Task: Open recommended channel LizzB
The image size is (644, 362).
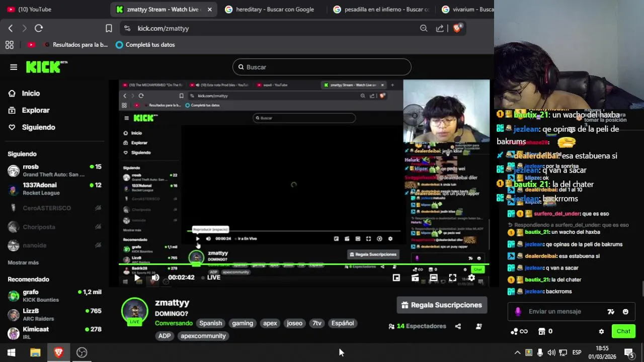Action: coord(54,315)
